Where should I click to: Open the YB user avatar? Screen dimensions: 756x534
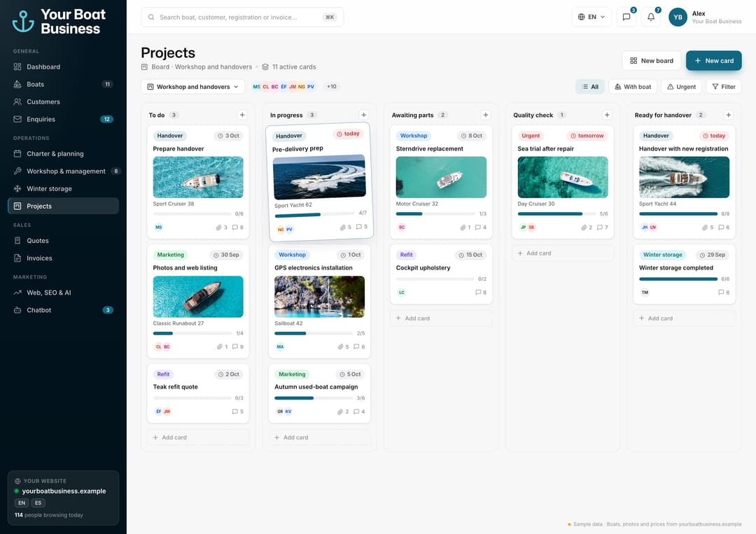[678, 17]
